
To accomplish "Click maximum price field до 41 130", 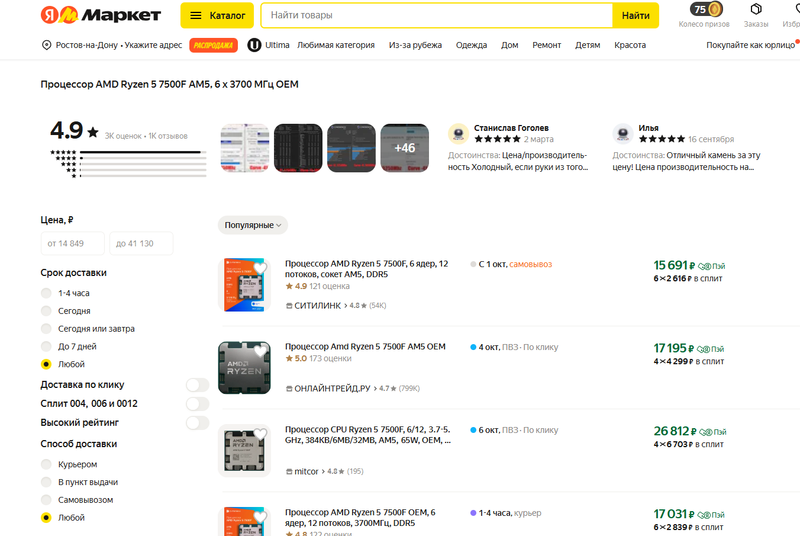I will tap(141, 243).
